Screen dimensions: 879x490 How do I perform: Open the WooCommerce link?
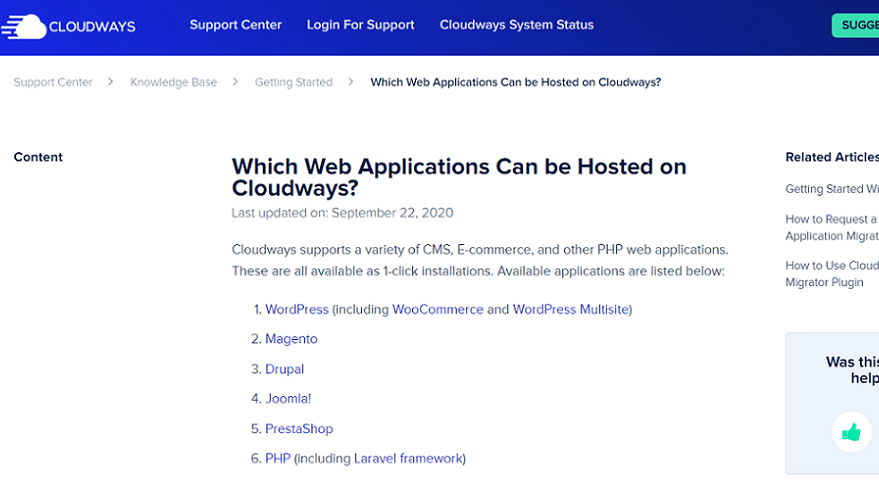pos(437,309)
